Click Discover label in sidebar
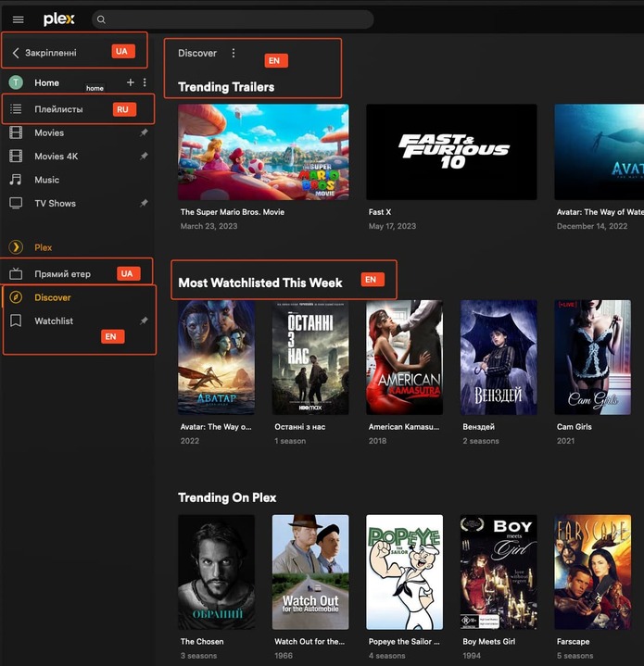Image resolution: width=644 pixels, height=666 pixels. coord(53,297)
